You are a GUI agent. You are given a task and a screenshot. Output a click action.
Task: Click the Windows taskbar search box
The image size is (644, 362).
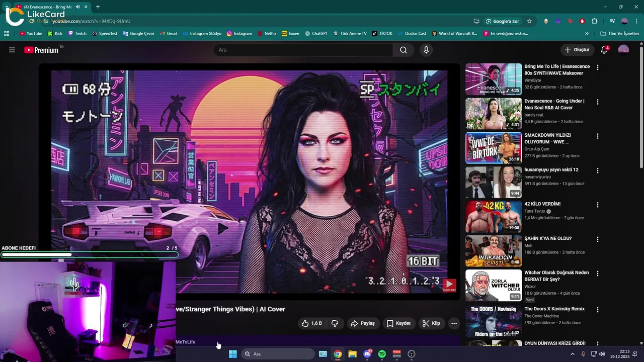pos(278,354)
